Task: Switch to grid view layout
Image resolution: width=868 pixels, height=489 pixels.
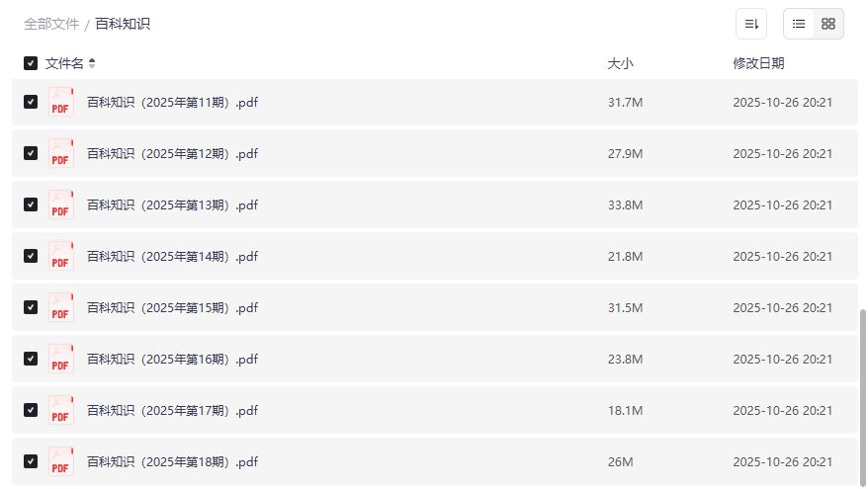Action: pyautogui.click(x=828, y=24)
